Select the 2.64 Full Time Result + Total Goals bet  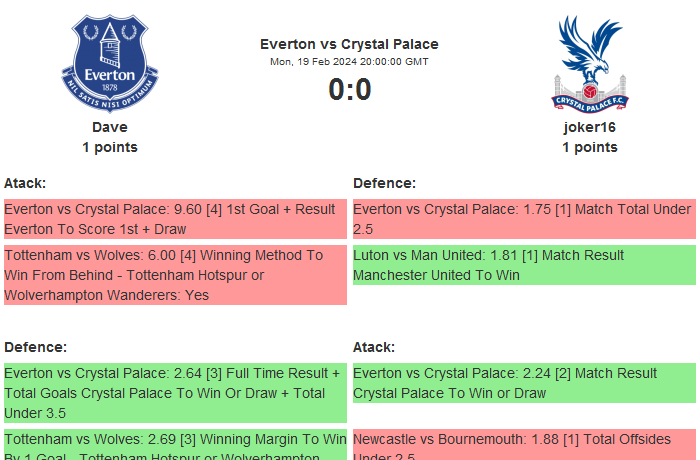tap(175, 393)
